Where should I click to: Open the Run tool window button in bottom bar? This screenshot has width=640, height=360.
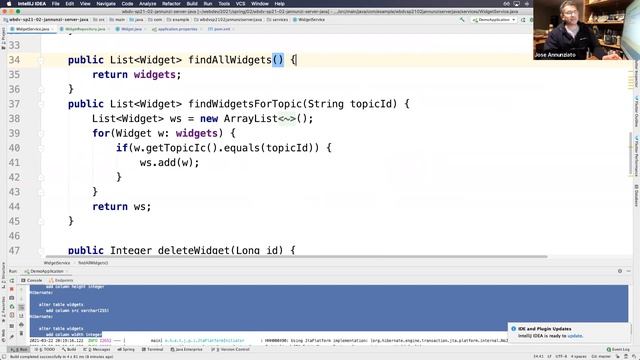[x=19, y=349]
